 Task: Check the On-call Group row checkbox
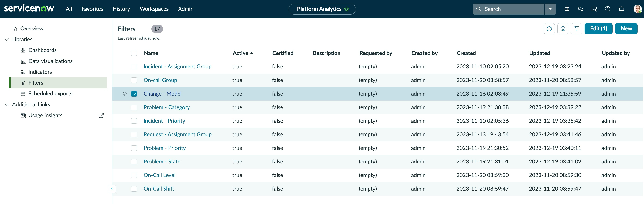[x=134, y=80]
